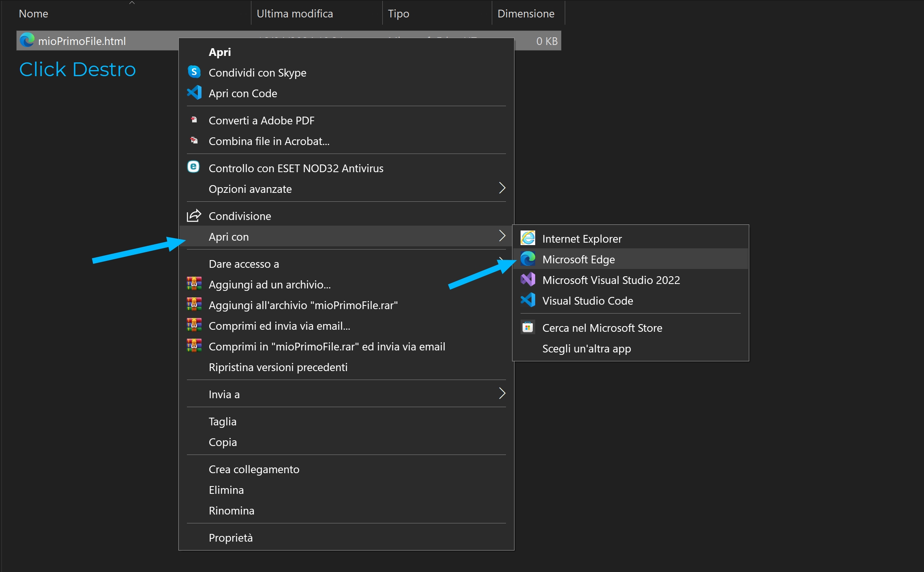Screen dimensions: 924x572
Task: Sort by the Nome column header
Action: click(34, 14)
